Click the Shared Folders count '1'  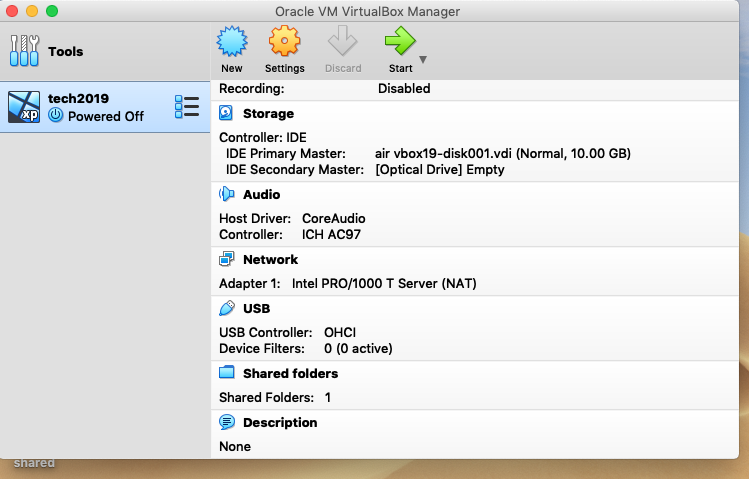(x=328, y=397)
